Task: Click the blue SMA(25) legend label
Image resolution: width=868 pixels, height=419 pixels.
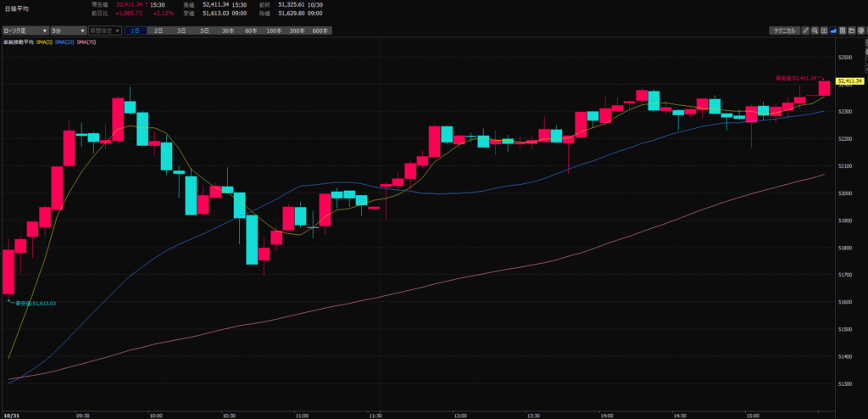Action: pos(64,41)
